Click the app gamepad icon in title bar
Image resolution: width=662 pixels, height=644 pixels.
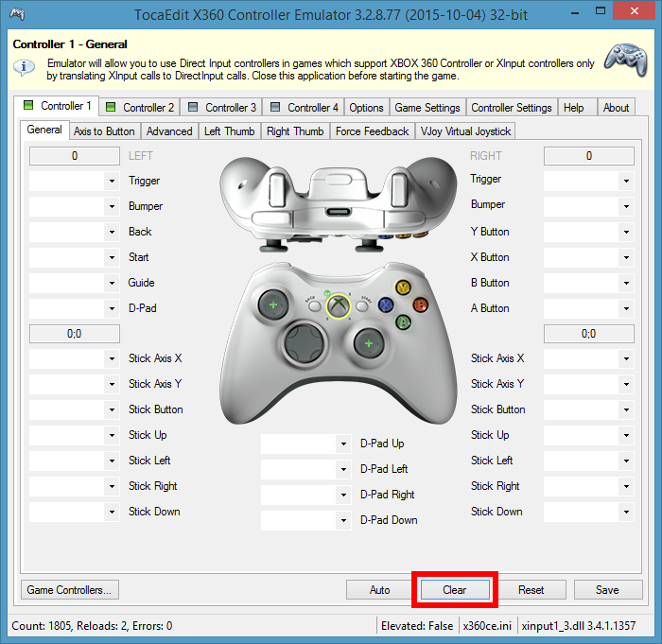[x=17, y=14]
